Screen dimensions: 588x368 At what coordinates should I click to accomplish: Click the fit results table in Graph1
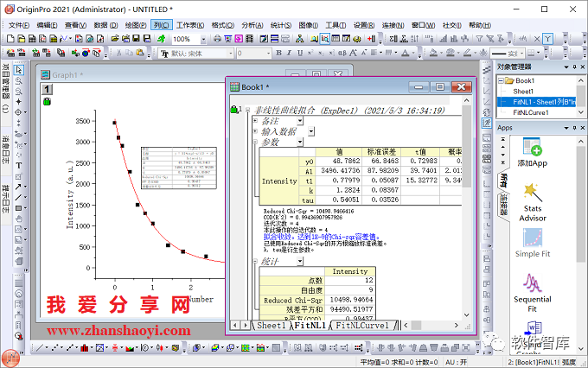click(179, 168)
